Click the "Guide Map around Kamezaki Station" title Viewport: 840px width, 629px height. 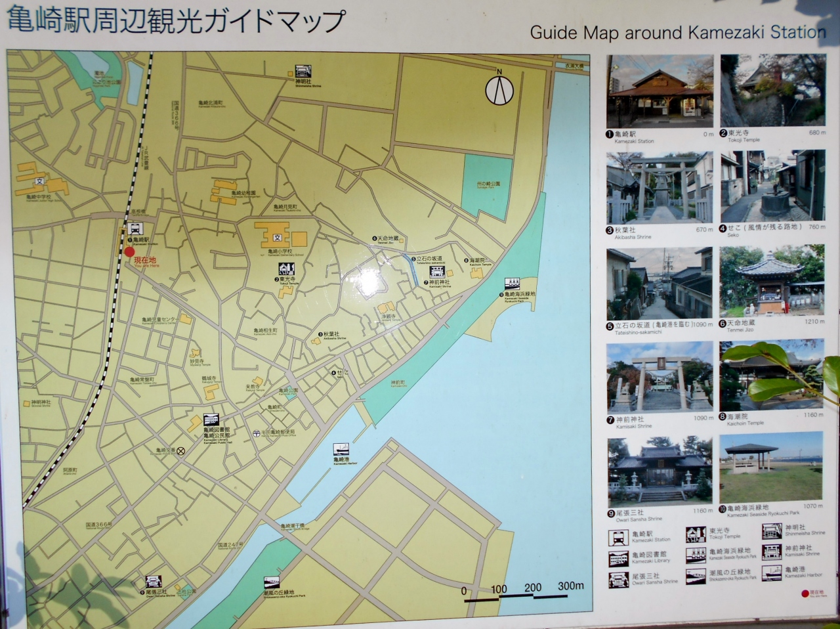click(x=677, y=32)
